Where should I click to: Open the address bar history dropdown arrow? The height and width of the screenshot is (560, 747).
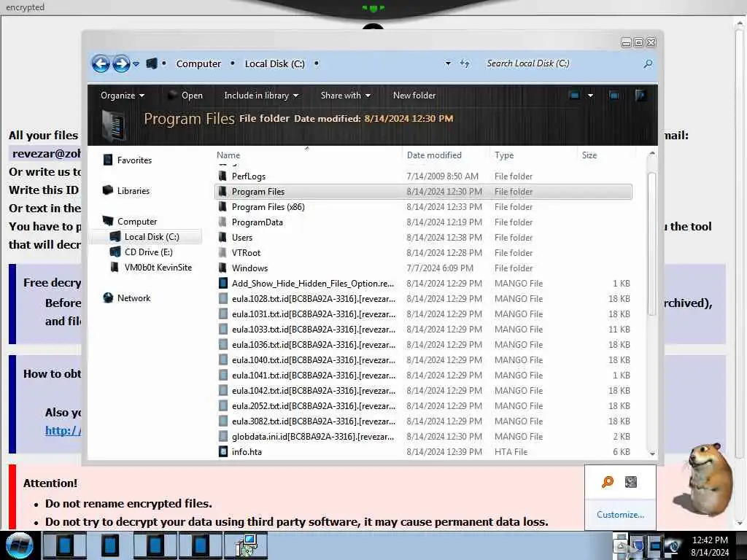coord(448,63)
